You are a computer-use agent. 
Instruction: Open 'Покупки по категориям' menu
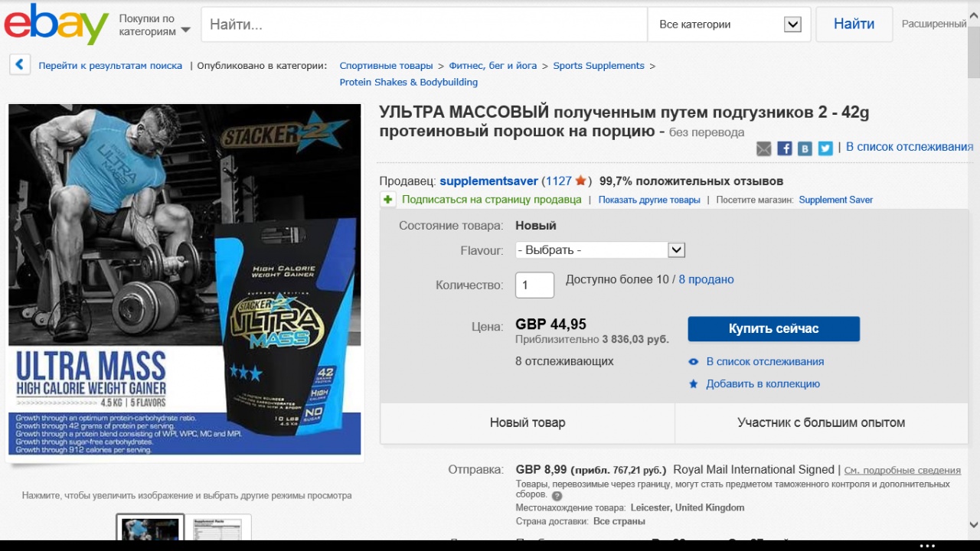pos(154,24)
